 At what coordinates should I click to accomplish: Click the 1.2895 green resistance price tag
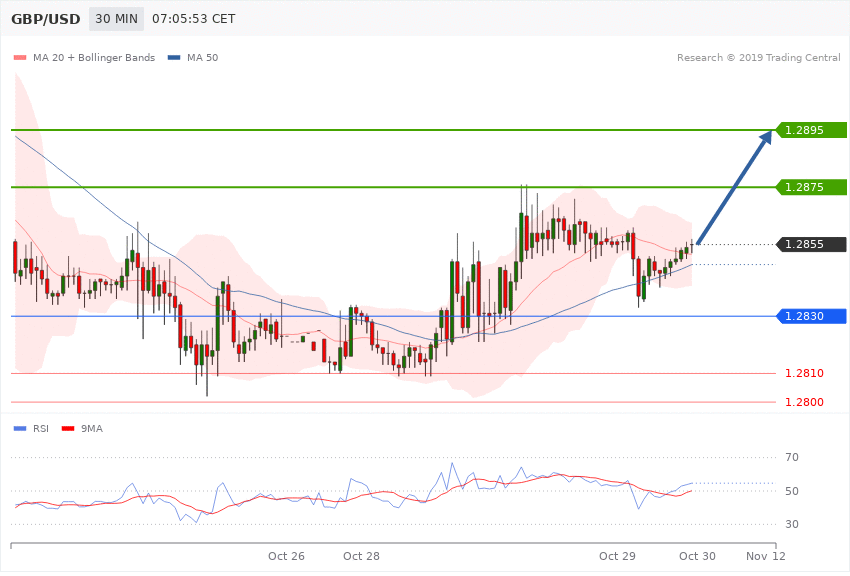click(810, 130)
